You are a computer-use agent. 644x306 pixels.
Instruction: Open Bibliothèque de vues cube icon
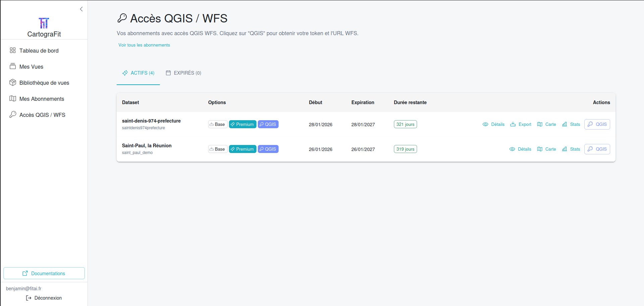[13, 82]
